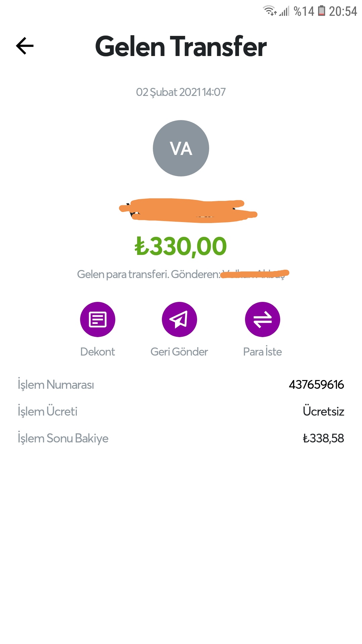Select the Geri Gönder label
The image size is (362, 644).
179,352
